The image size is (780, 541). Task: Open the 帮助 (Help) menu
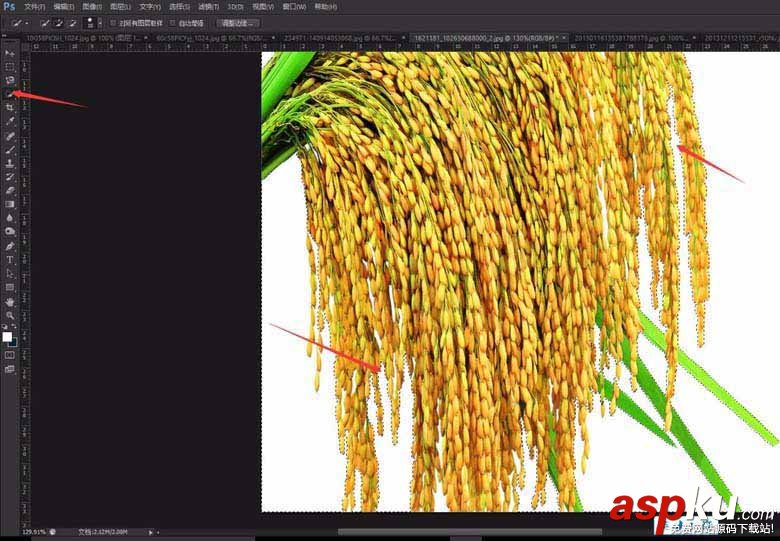(325, 7)
